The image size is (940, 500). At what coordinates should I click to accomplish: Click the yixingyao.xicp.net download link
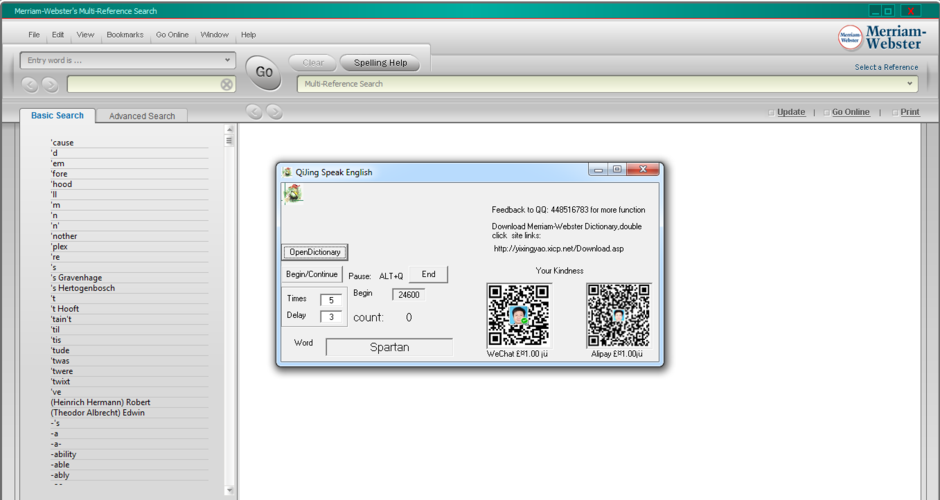pos(559,248)
